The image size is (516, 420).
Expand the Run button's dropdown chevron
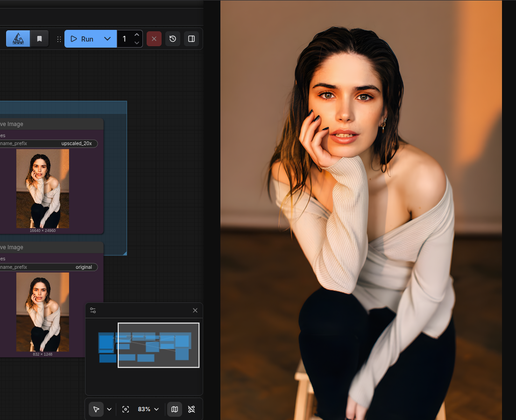107,39
